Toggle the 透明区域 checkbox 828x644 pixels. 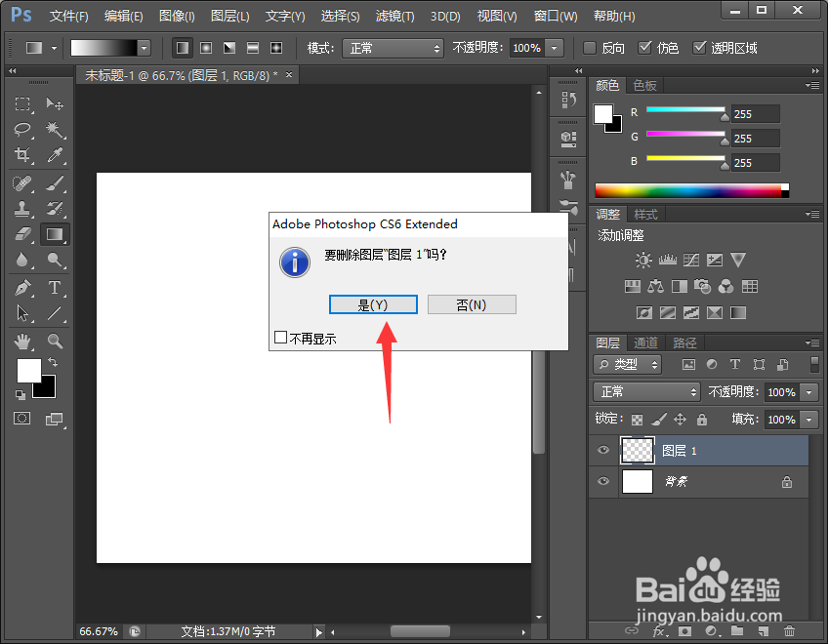(699, 48)
